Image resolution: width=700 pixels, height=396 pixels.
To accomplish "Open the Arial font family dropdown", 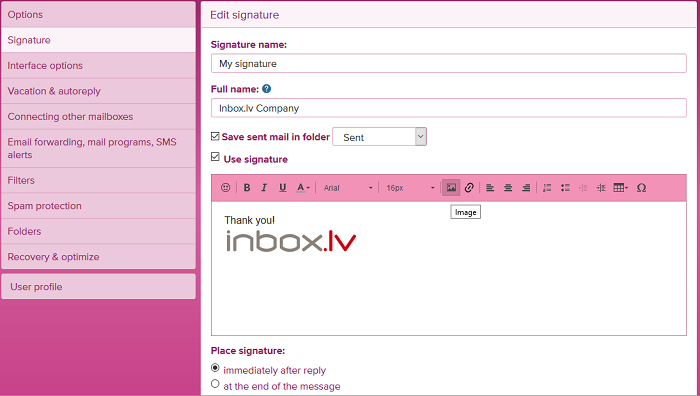I will [x=348, y=188].
